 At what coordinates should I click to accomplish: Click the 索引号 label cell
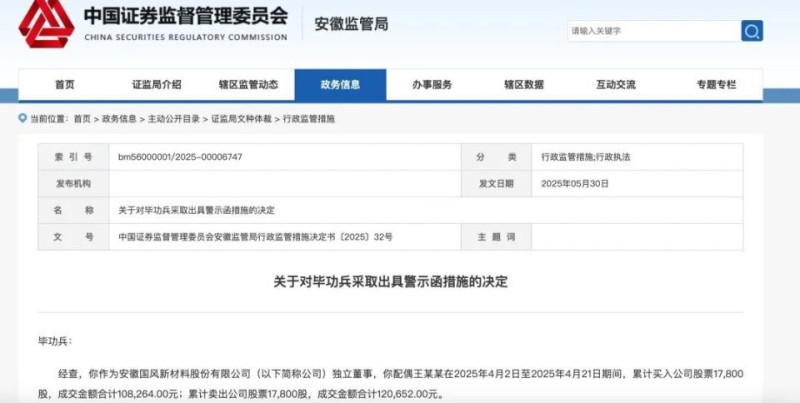click(73, 157)
